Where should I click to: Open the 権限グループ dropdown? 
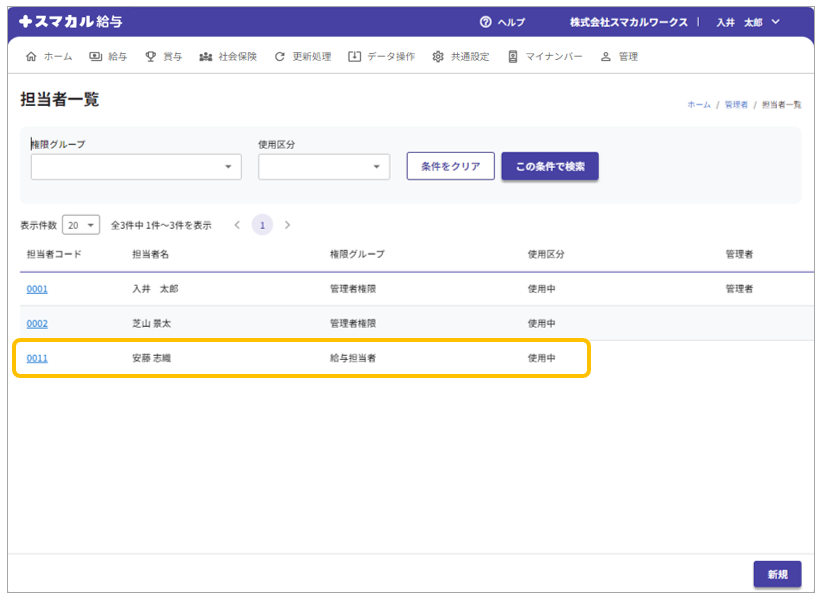coord(136,167)
